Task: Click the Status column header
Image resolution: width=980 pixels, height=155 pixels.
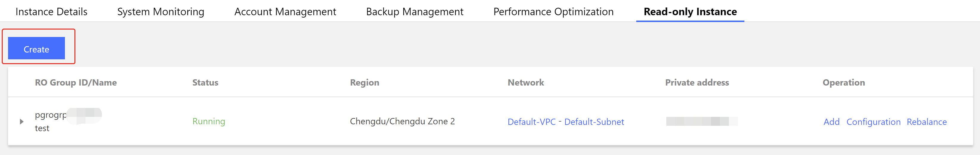Action: [x=205, y=83]
